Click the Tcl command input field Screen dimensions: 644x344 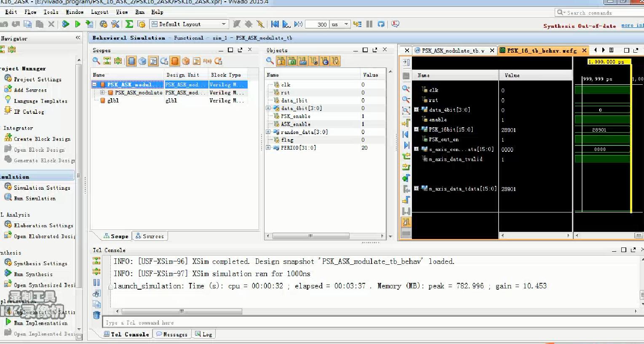pos(373,322)
